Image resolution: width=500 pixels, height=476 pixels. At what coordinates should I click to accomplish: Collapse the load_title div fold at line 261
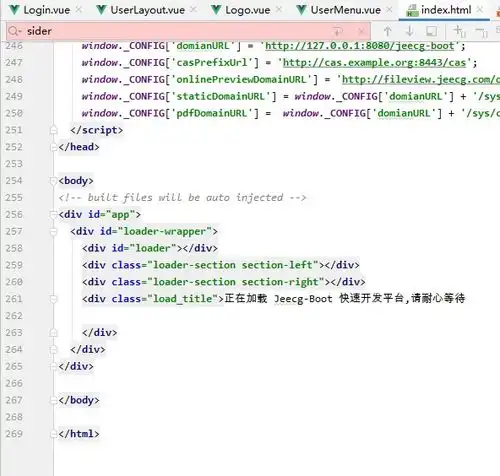pyautogui.click(x=53, y=299)
